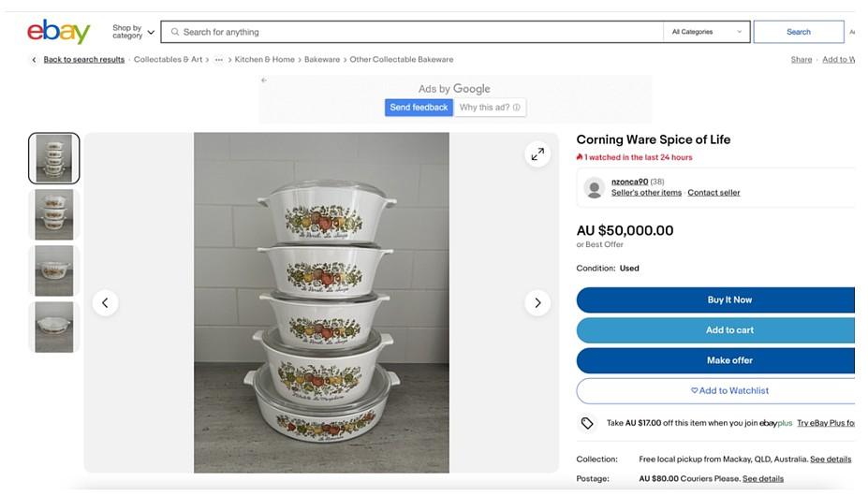Open the nzonca90 seller profile link

coord(629,182)
